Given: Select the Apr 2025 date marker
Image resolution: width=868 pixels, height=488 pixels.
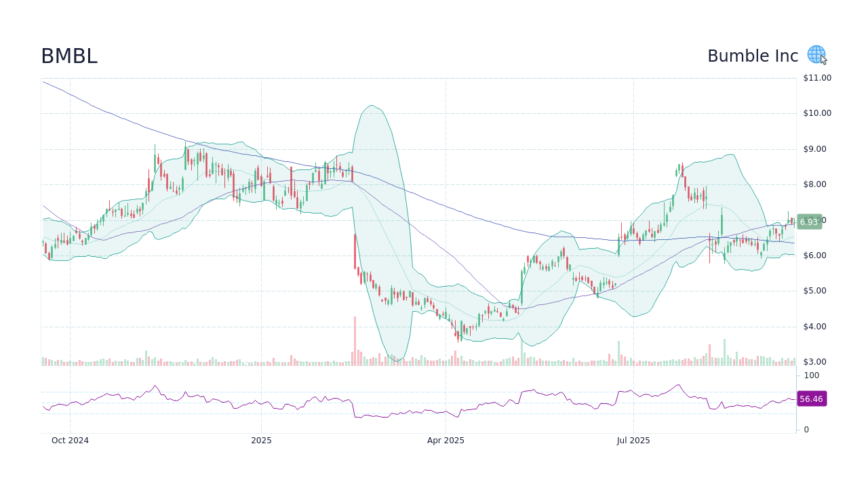Looking at the screenshot, I should click(x=446, y=440).
